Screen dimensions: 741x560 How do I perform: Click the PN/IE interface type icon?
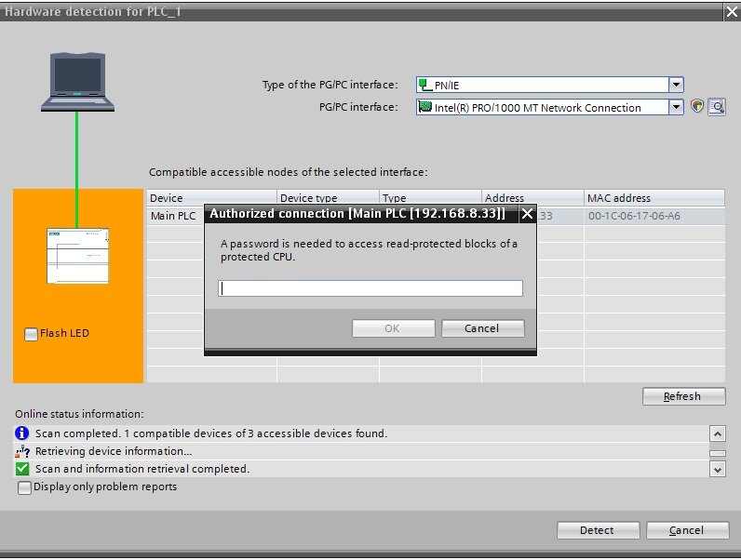tap(424, 85)
